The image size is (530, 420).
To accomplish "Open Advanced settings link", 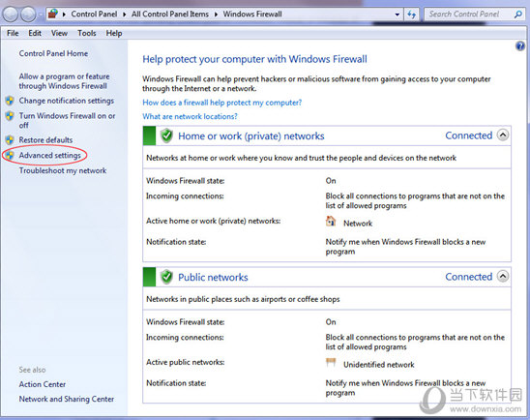I will point(49,155).
